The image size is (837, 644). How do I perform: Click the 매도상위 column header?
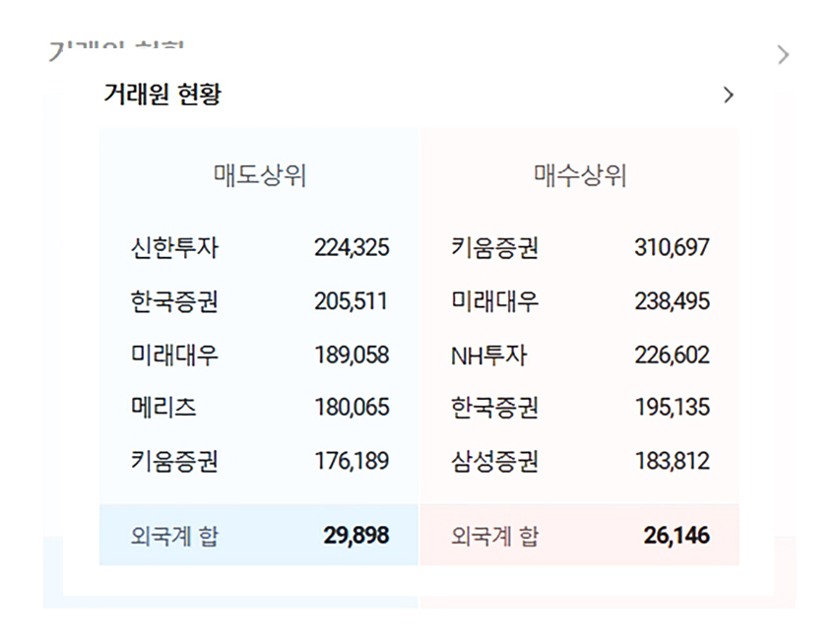point(260,175)
